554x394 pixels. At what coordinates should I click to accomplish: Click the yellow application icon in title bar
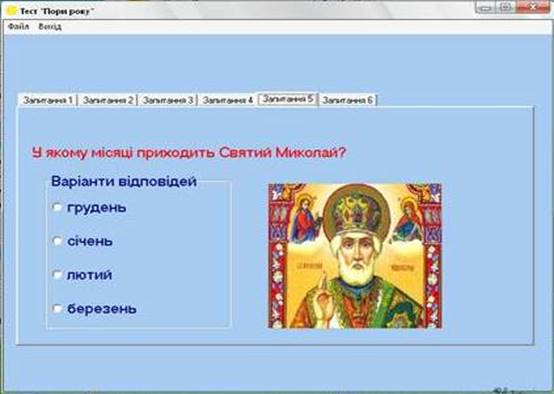pos(11,11)
